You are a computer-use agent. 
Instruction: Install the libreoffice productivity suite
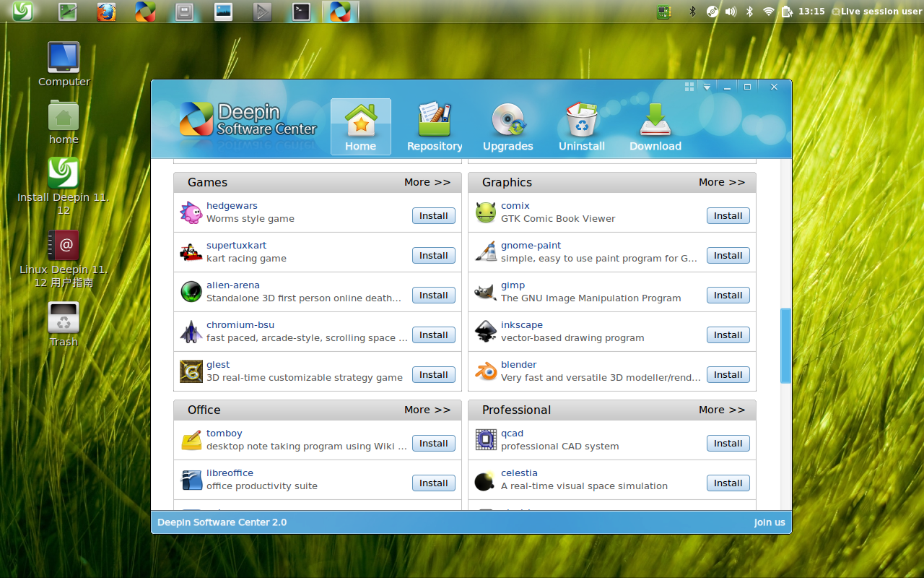pos(433,483)
